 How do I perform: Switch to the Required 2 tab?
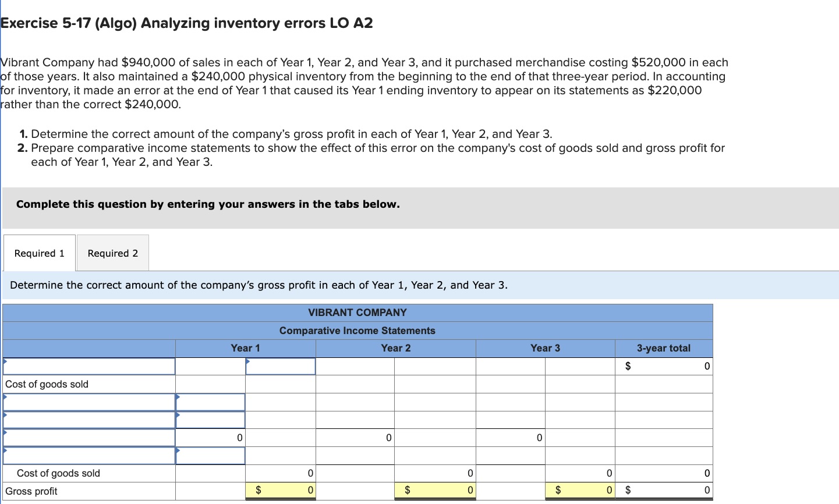(112, 253)
